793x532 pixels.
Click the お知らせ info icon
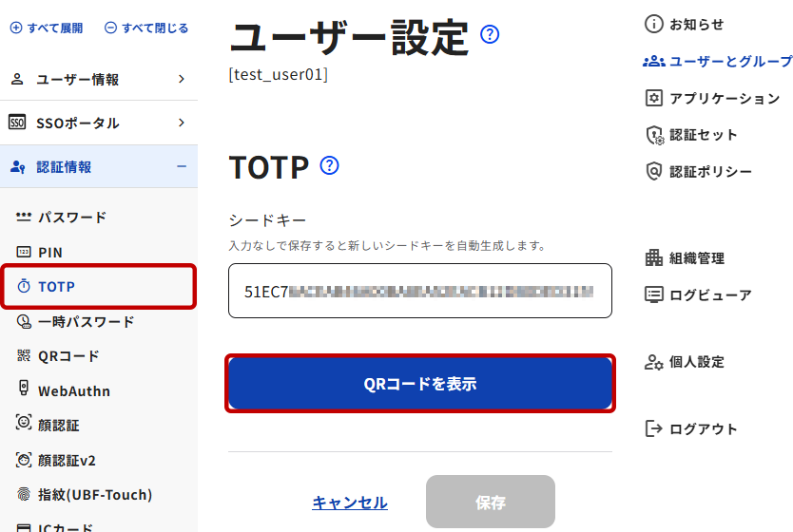[653, 24]
